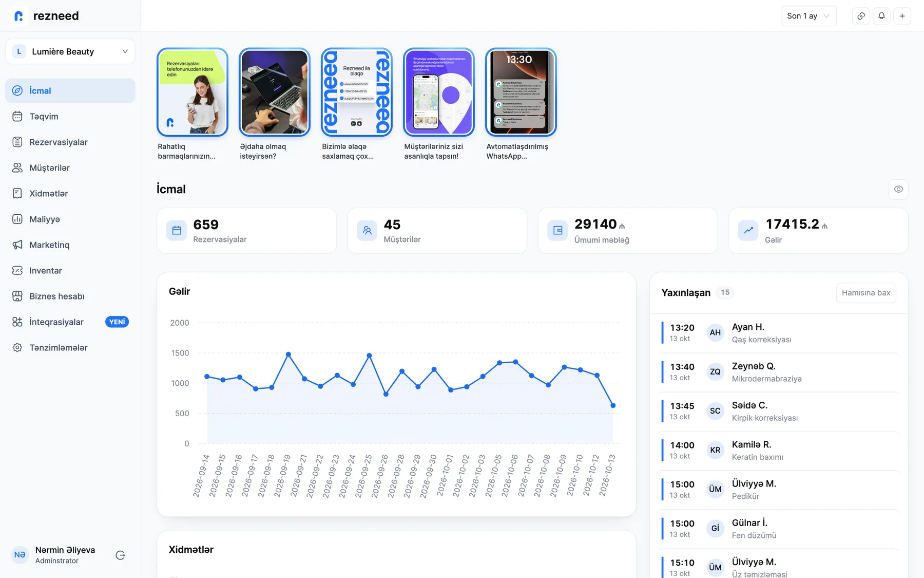The width and height of the screenshot is (924, 578).
Task: Click the plus add button
Action: [902, 16]
